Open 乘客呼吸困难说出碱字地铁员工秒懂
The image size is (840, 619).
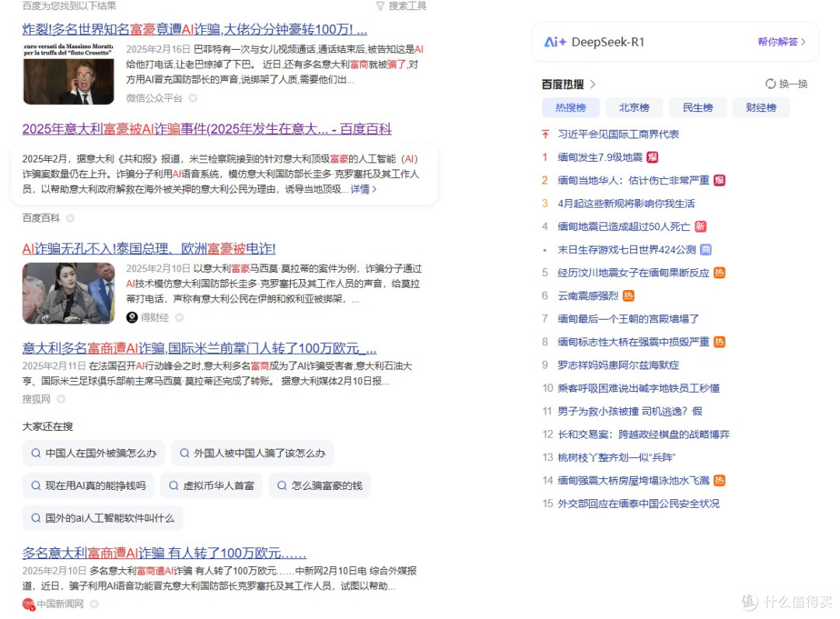(639, 388)
